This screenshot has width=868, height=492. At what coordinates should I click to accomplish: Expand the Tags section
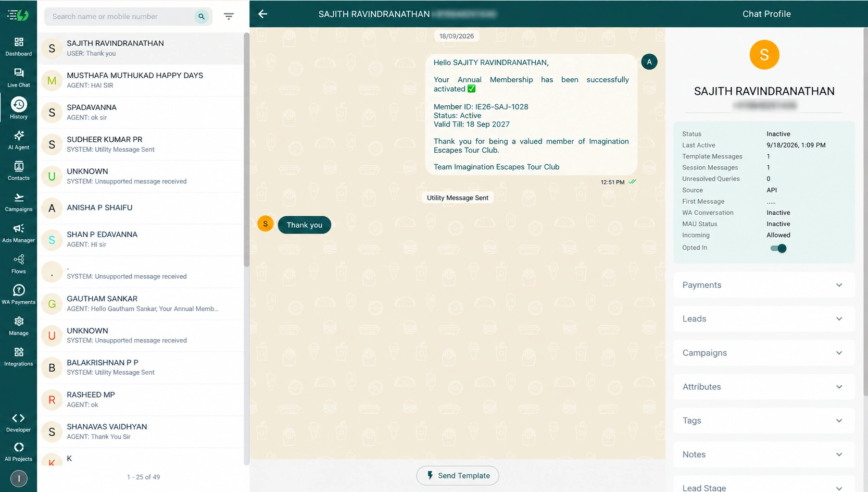pyautogui.click(x=764, y=421)
